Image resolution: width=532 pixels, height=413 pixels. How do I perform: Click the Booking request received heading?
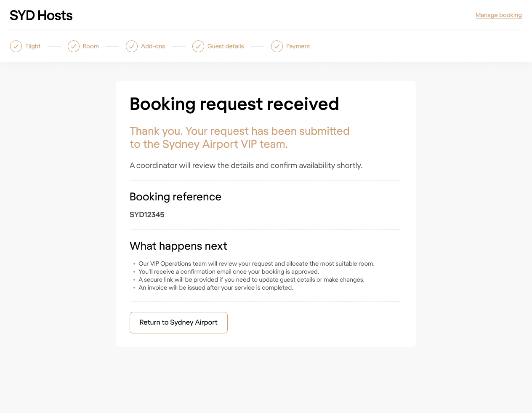(234, 104)
